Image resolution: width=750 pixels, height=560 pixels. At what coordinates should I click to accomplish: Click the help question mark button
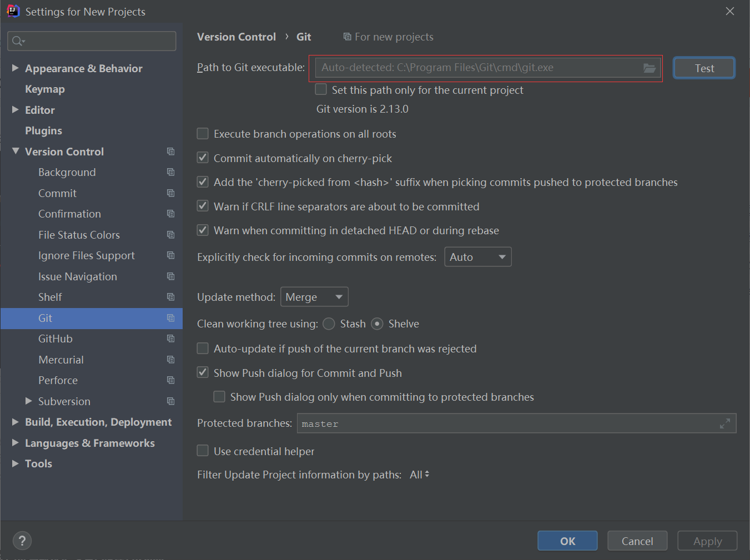[22, 541]
